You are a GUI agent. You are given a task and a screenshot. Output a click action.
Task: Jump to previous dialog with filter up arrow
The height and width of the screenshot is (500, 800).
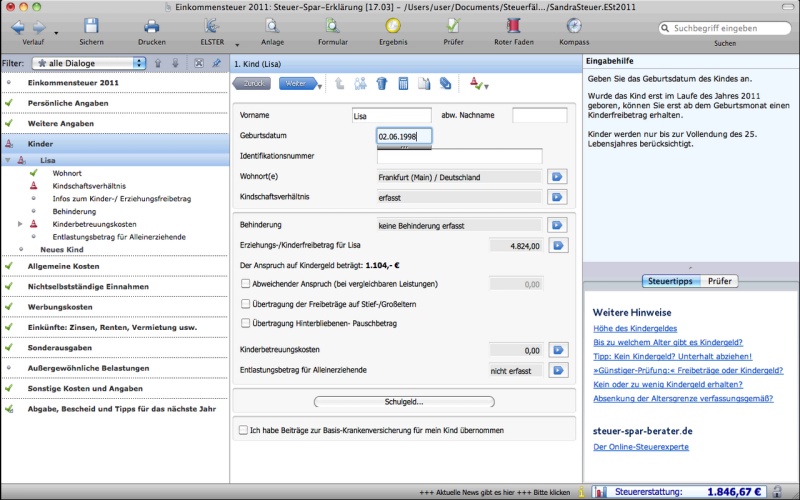tap(158, 63)
